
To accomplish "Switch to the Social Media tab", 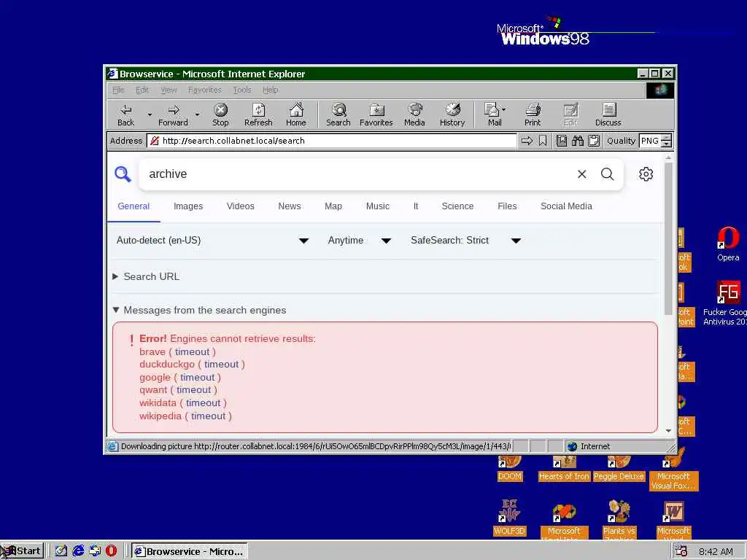I will (x=566, y=206).
